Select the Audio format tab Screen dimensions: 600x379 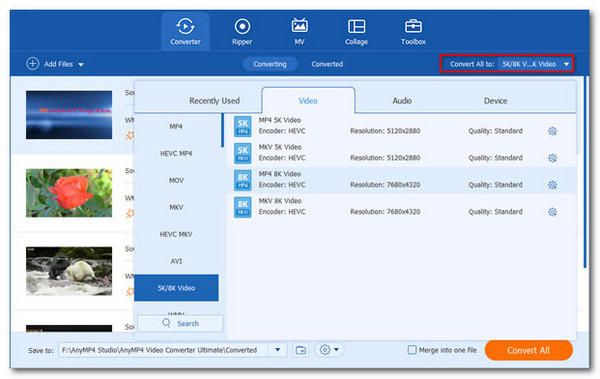(402, 101)
